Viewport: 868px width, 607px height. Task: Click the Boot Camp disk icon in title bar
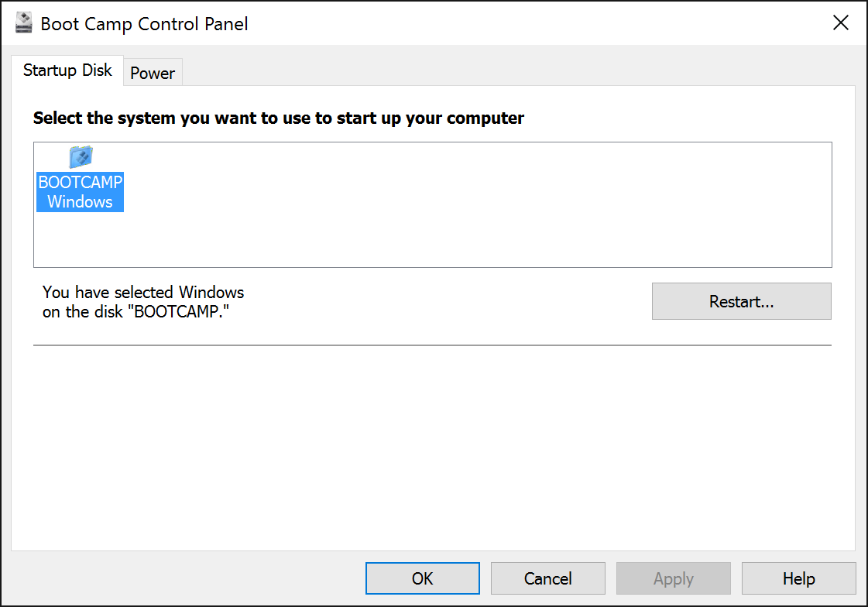24,23
